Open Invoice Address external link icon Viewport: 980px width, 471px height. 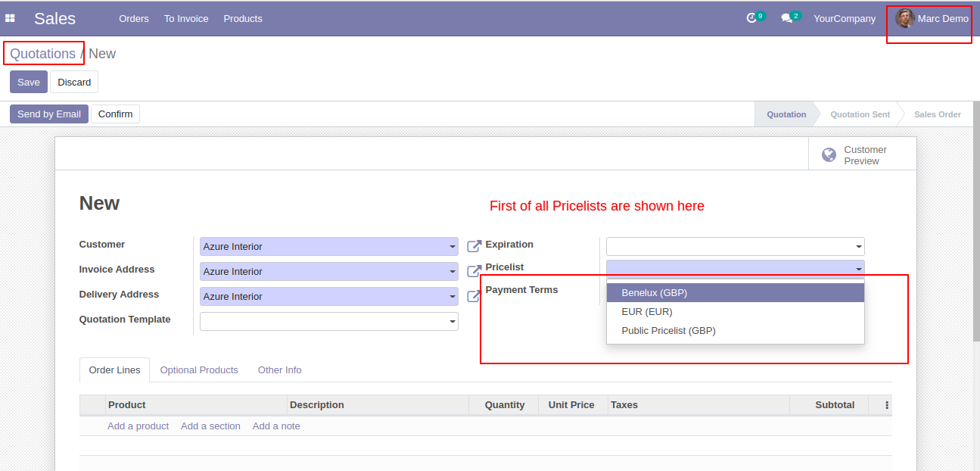click(x=474, y=271)
